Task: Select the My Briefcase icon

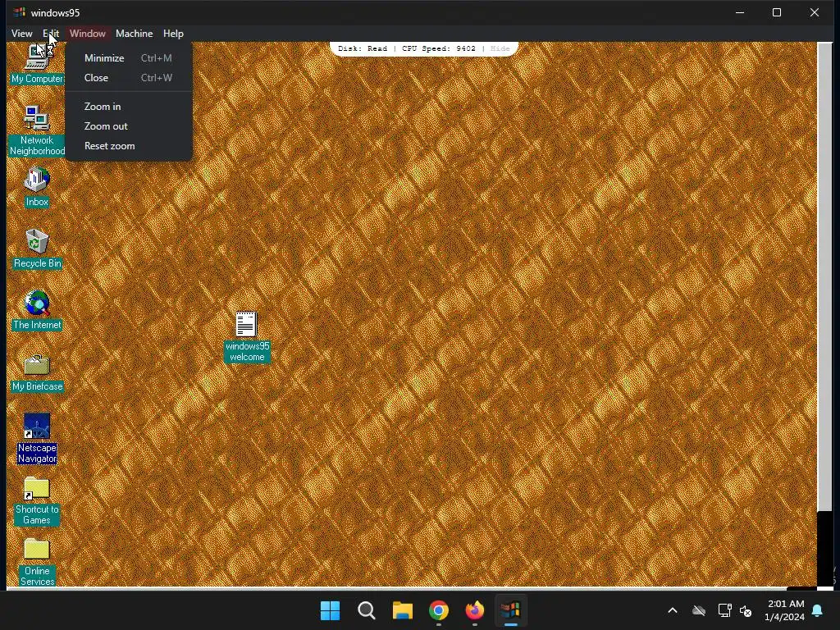Action: click(37, 372)
